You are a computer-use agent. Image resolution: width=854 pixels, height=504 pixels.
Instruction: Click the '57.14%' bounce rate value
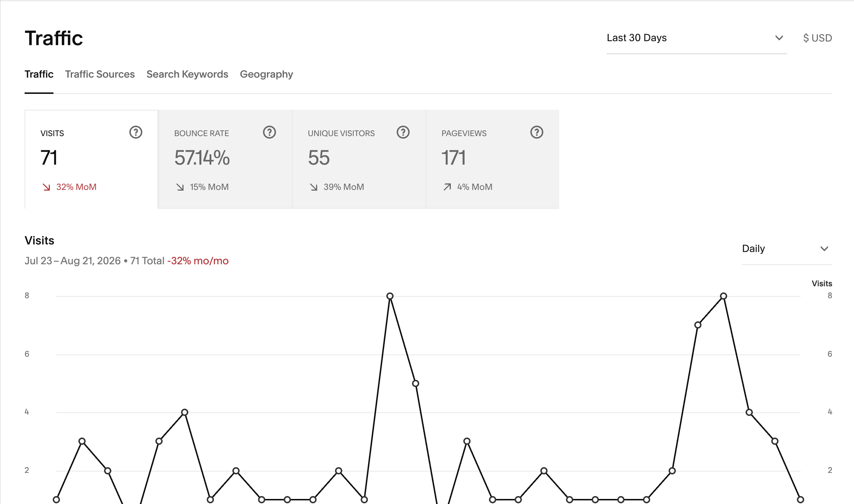click(202, 158)
